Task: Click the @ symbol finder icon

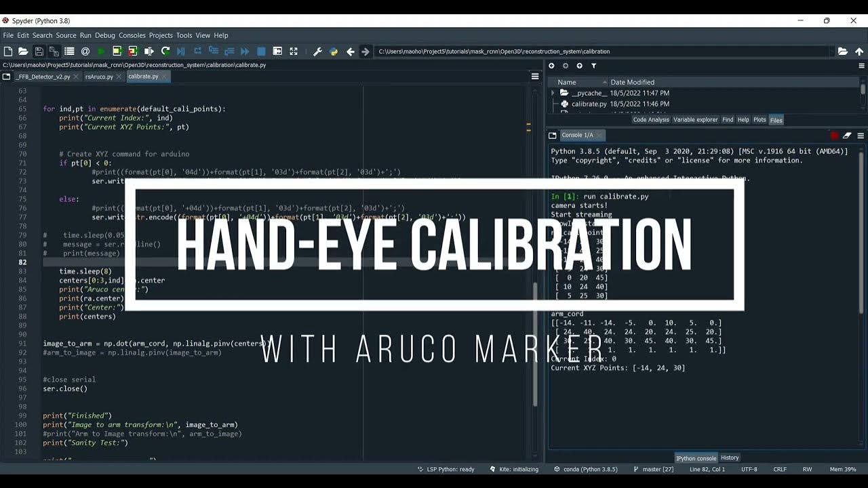Action: (85, 52)
